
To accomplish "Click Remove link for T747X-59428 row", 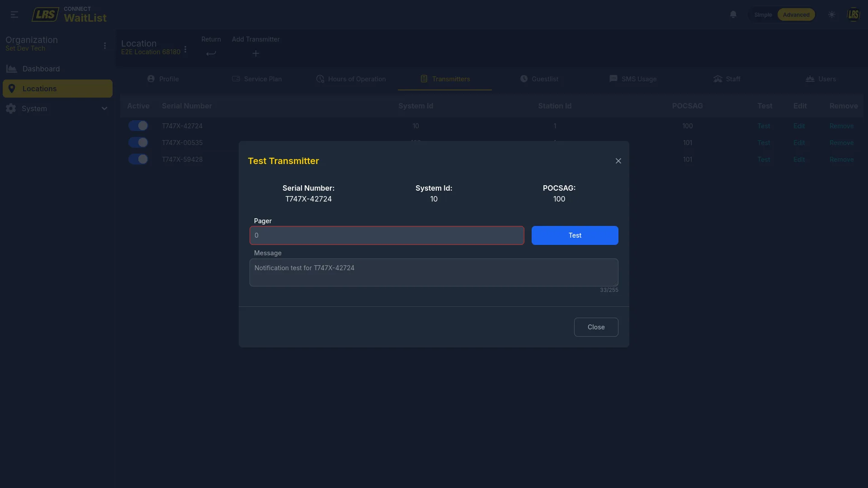I will (x=842, y=160).
